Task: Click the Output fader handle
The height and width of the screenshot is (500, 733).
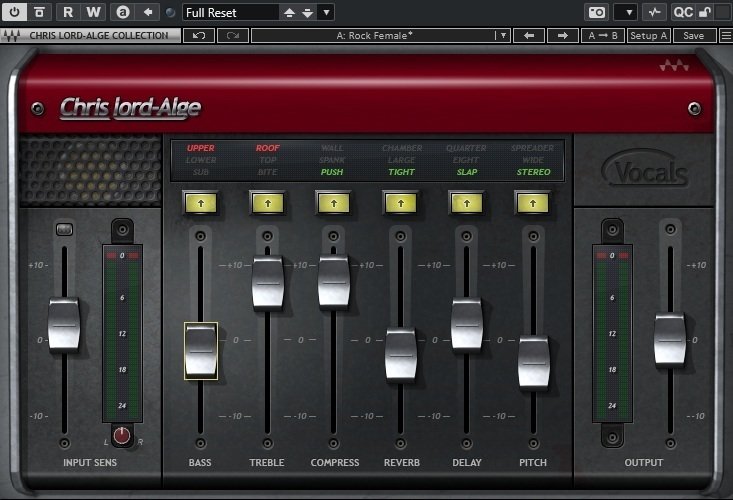Action: [x=670, y=340]
